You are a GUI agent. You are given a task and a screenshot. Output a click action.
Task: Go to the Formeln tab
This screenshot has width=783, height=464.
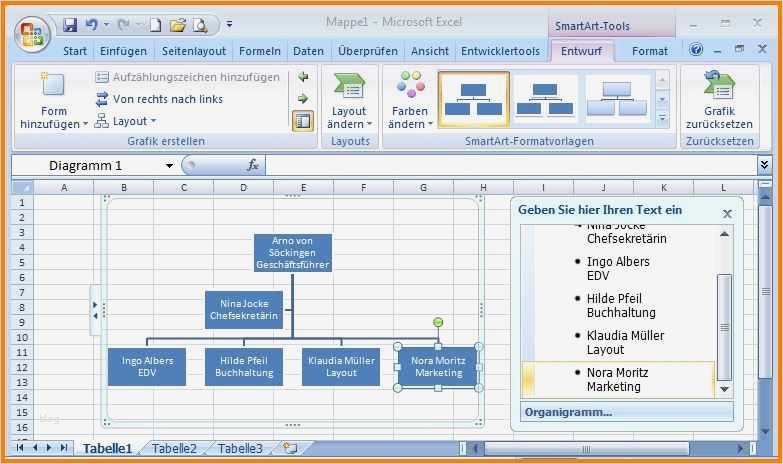click(260, 51)
